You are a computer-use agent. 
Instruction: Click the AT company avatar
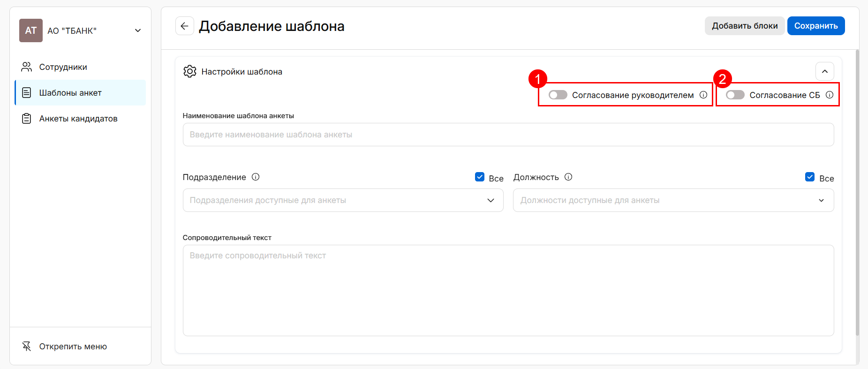(x=31, y=30)
